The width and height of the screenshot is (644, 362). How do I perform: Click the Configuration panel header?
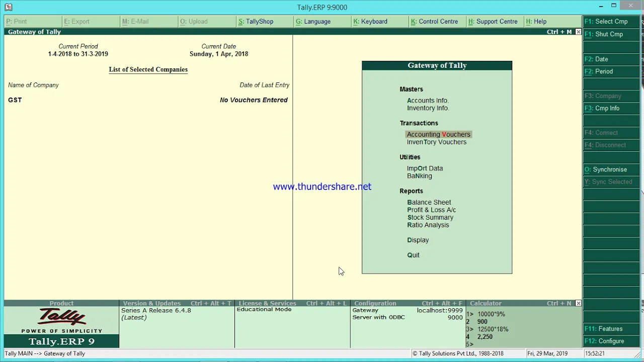point(408,303)
